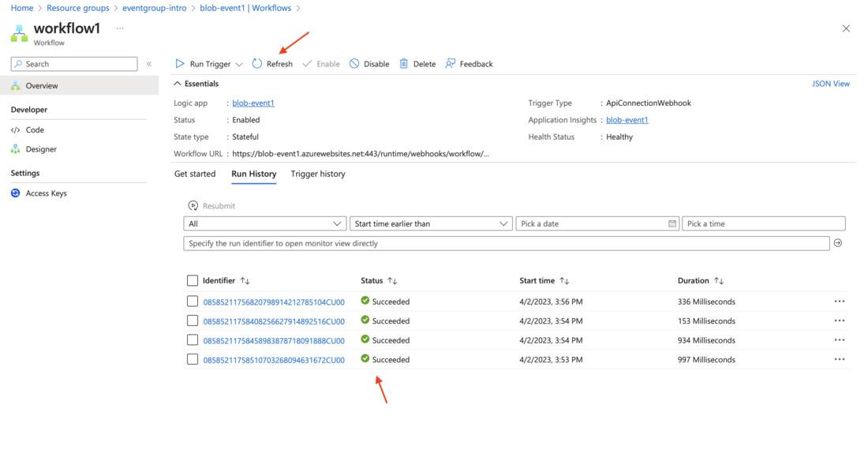Image resolution: width=868 pixels, height=450 pixels.
Task: Open run 08585211758510703268094631672CU00
Action: (x=274, y=360)
